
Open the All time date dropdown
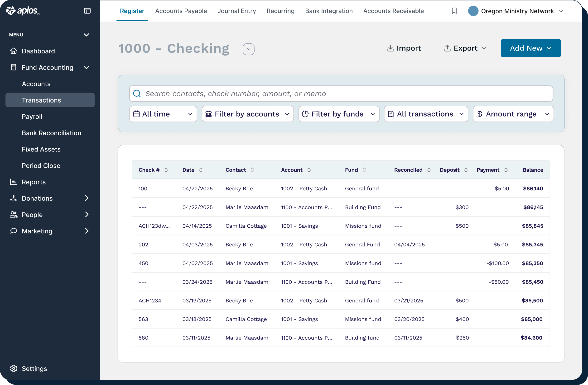(x=163, y=114)
